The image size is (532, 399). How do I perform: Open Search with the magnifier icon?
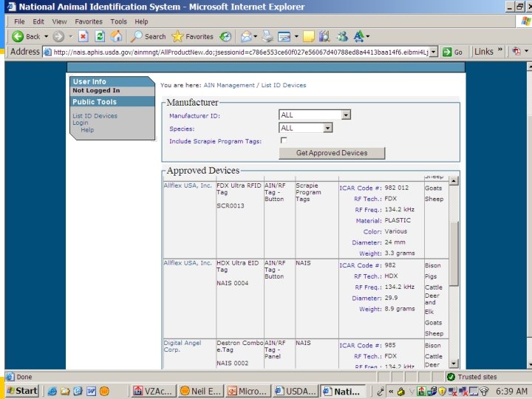[137, 36]
